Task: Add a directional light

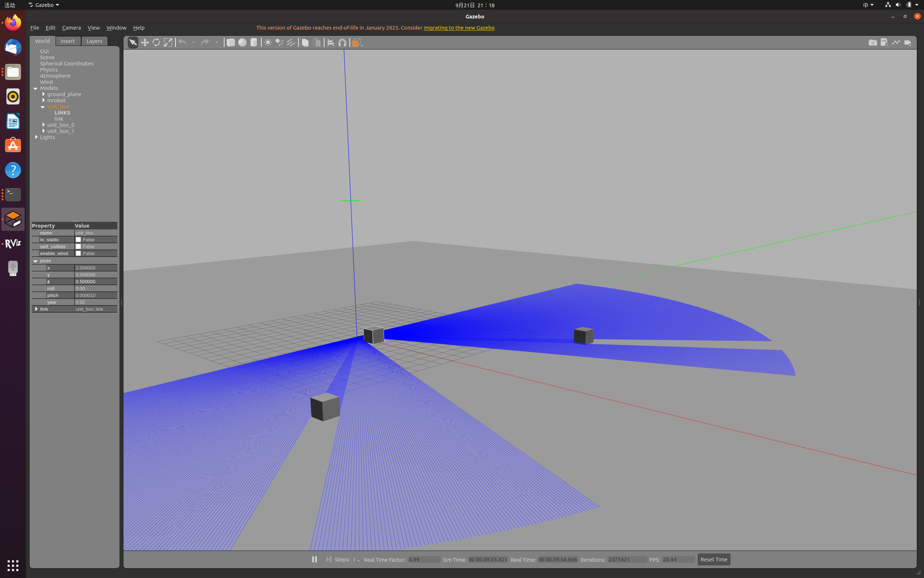Action: click(291, 42)
